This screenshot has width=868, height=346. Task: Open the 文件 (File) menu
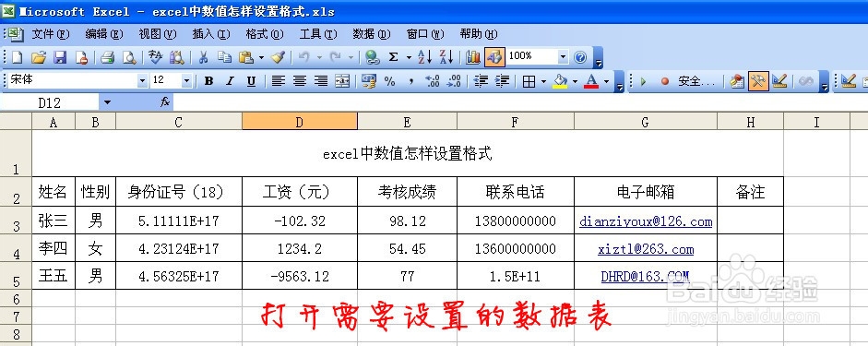click(x=51, y=34)
